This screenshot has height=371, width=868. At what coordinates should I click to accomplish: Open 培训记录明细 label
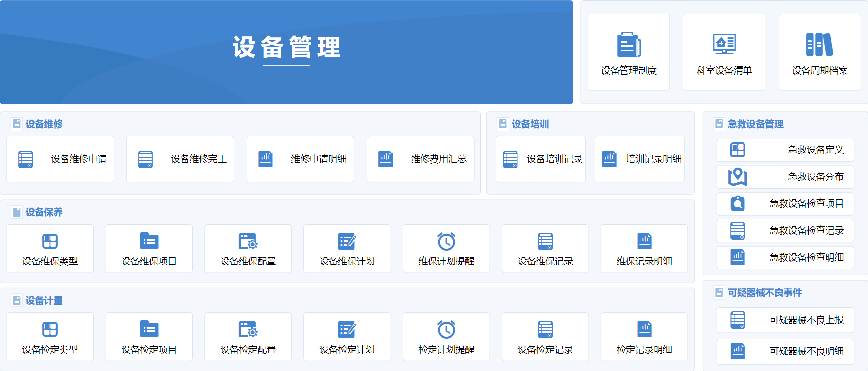point(654,159)
